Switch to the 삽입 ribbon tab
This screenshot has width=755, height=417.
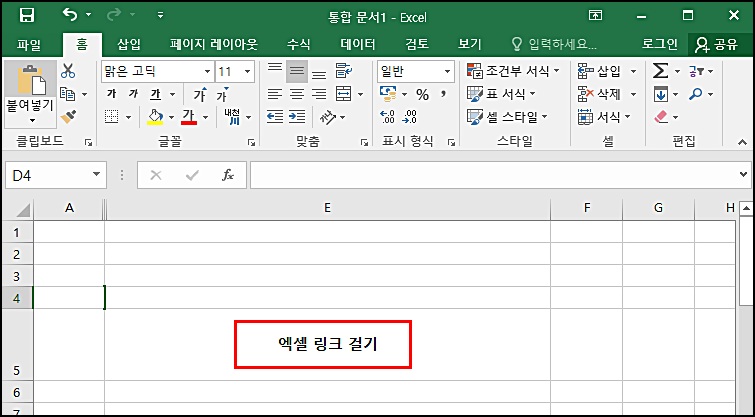click(x=129, y=45)
